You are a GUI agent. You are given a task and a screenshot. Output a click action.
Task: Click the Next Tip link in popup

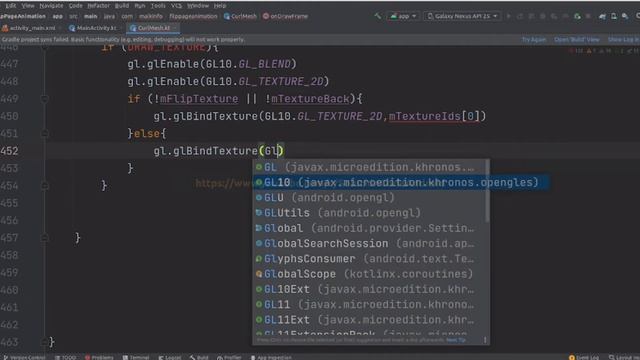456,340
